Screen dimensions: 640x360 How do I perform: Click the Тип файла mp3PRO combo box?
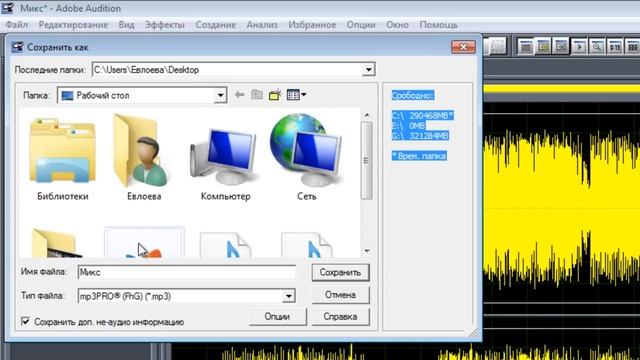(186, 296)
